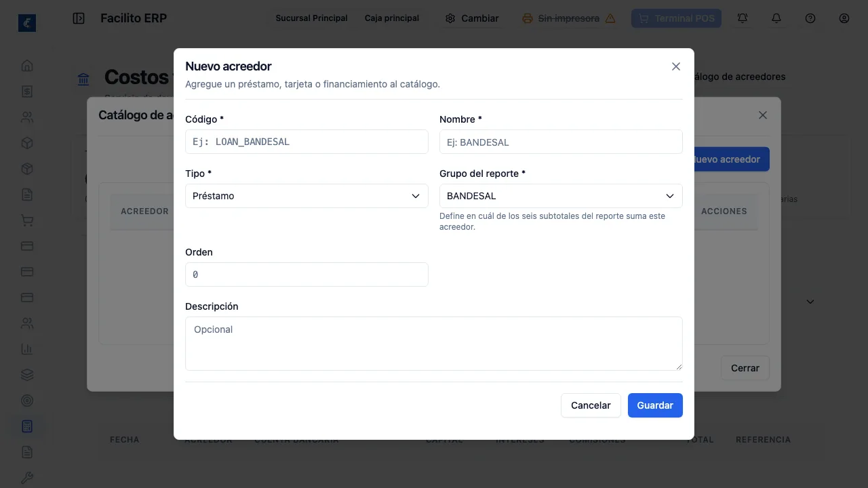
Task: Click the Sin impresora printer icon
Action: (x=528, y=18)
